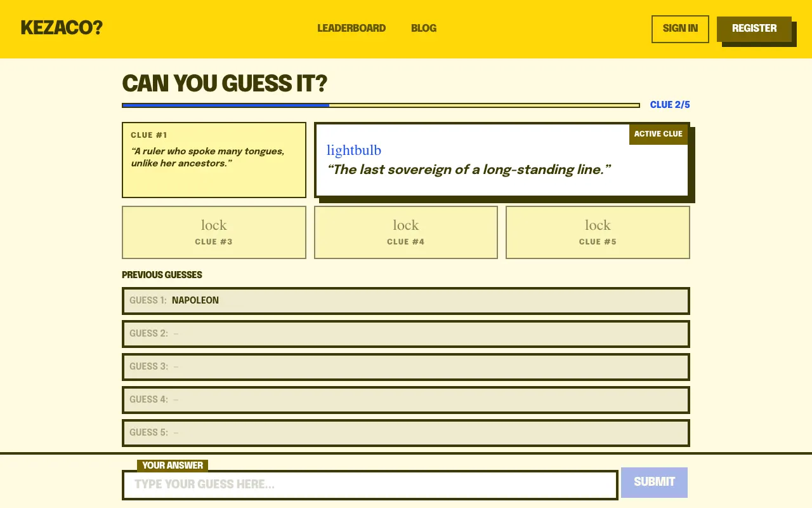
Task: Submit your guess
Action: (654, 482)
